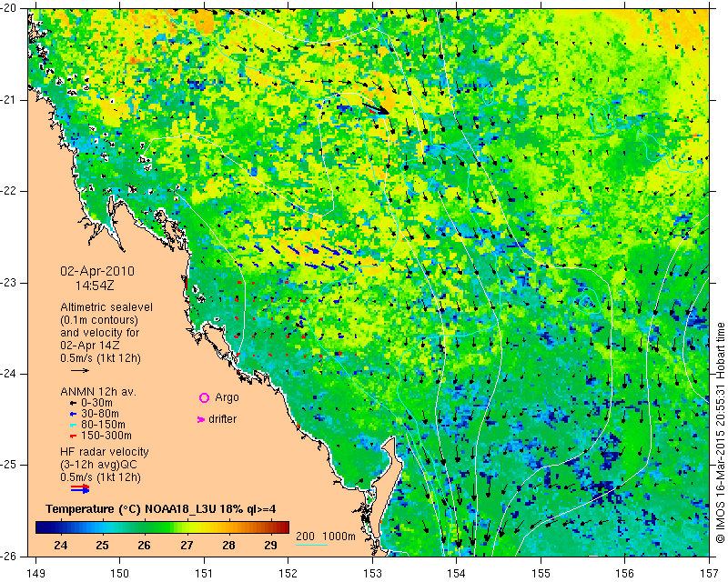Click the longitude axis label 156

coord(625,574)
